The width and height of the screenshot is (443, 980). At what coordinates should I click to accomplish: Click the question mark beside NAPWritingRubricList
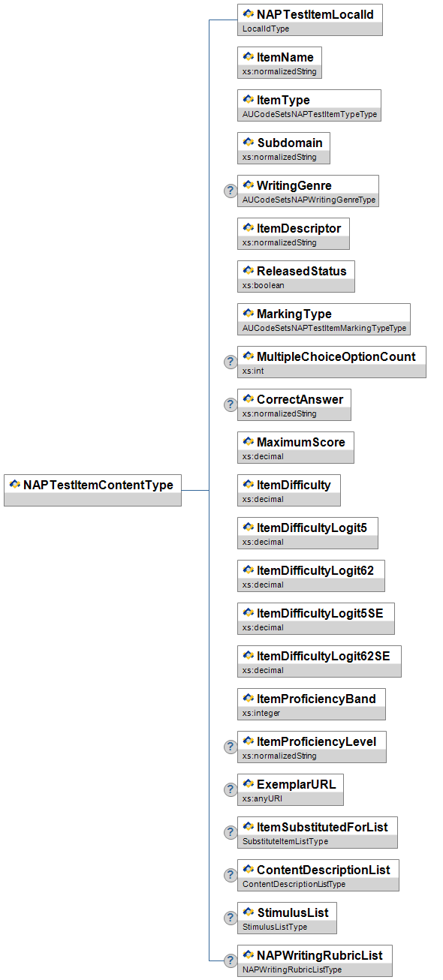click(x=231, y=960)
